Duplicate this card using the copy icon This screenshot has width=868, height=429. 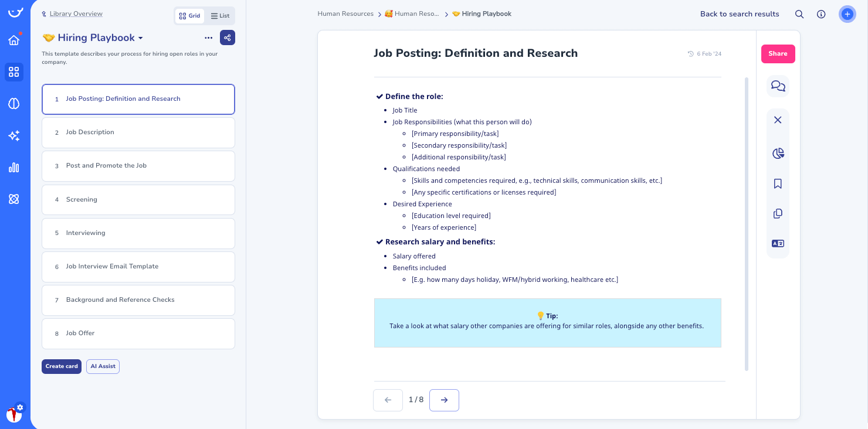pos(778,213)
